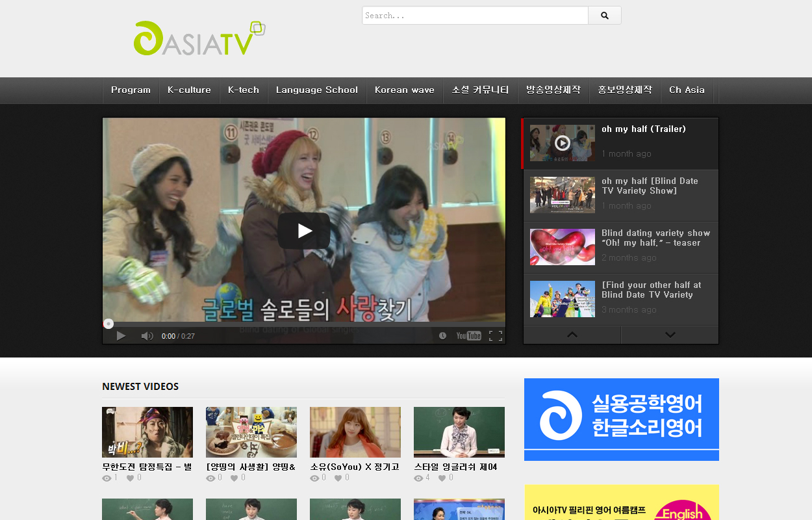812x520 pixels.
Task: Open the video on YouTube via logo
Action: point(468,336)
